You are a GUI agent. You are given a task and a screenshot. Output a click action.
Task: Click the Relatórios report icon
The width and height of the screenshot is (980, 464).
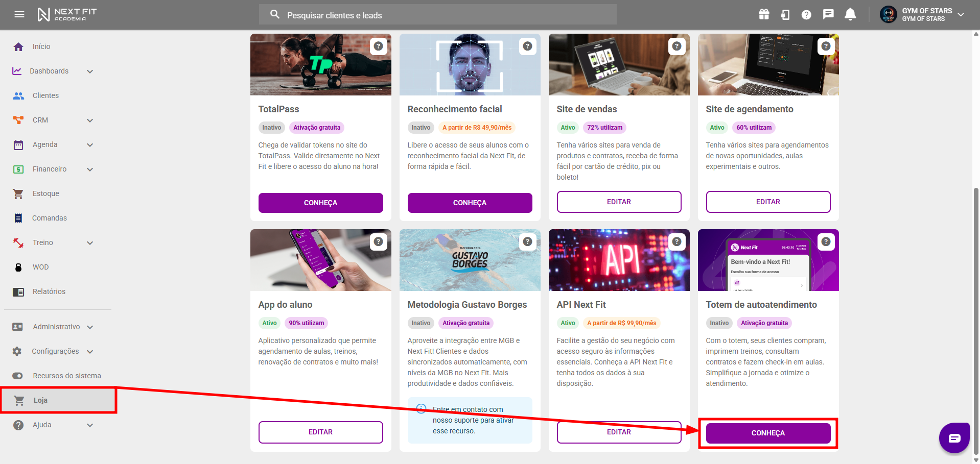18,292
